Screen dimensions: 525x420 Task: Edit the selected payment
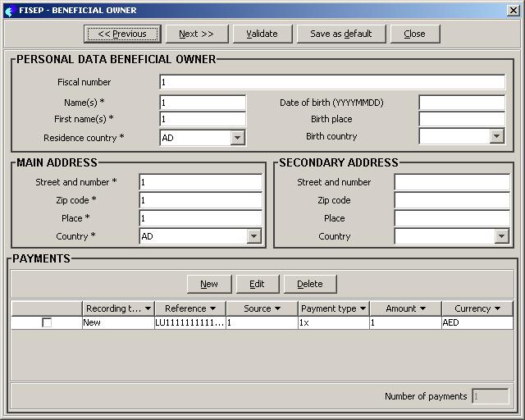257,284
